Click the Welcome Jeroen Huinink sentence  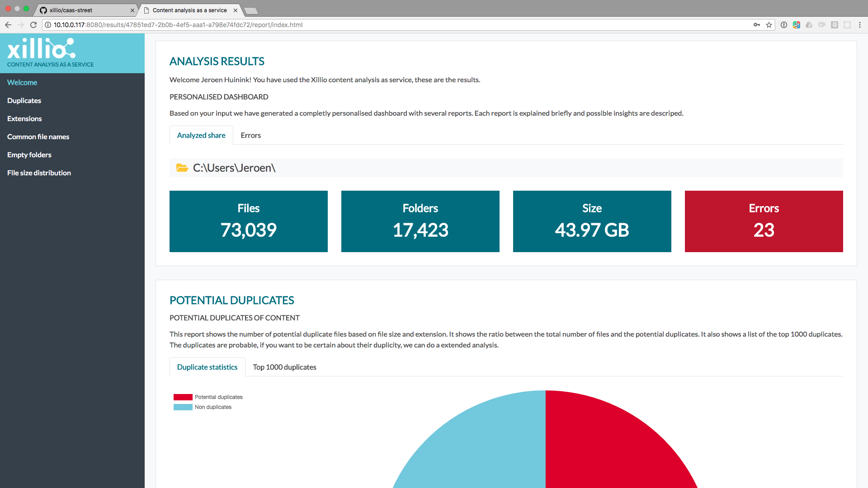[x=325, y=80]
